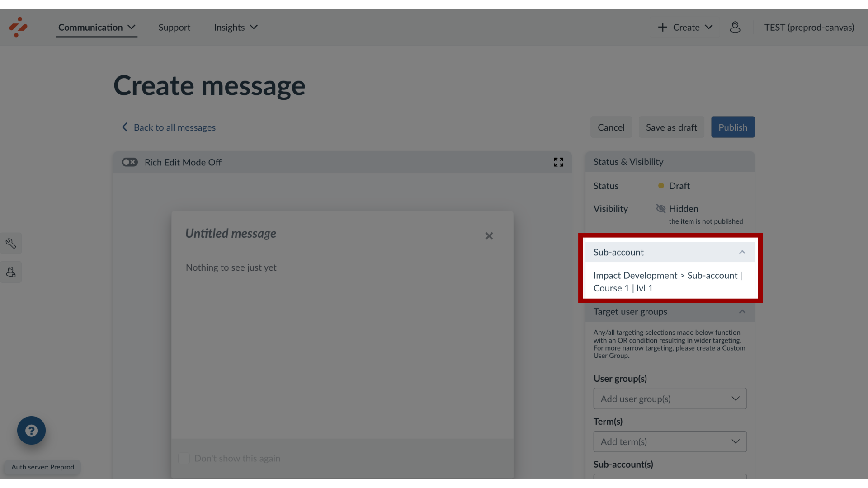Open the Communication menu
Image resolution: width=868 pixels, height=488 pixels.
pos(96,27)
